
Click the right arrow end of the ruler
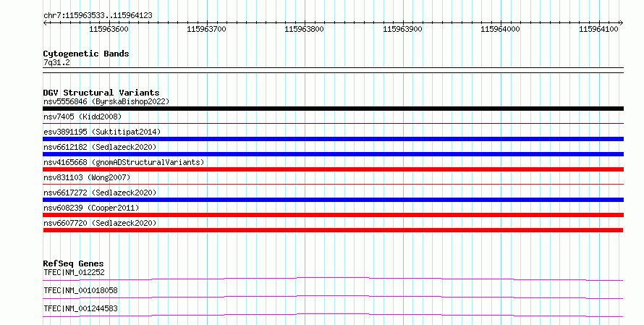pyautogui.click(x=621, y=23)
